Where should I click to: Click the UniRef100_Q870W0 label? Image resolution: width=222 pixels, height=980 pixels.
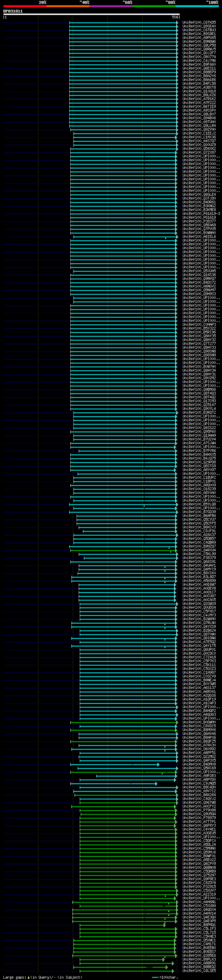[199, 634]
